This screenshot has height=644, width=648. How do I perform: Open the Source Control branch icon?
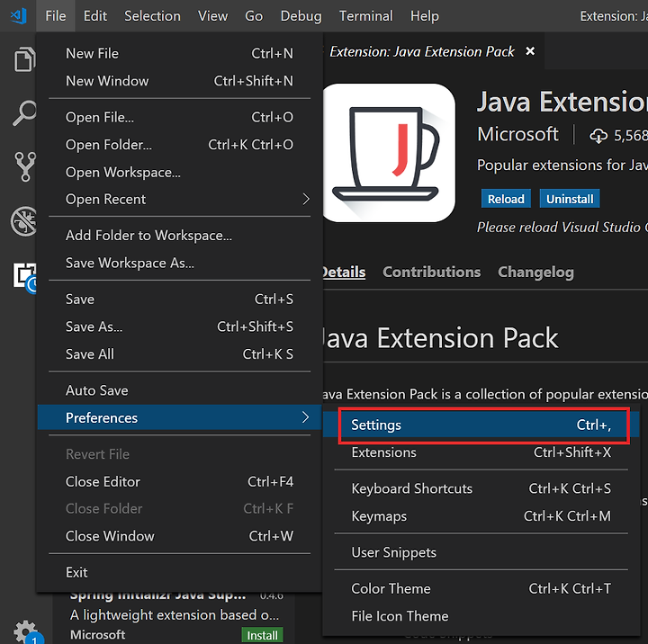25,167
